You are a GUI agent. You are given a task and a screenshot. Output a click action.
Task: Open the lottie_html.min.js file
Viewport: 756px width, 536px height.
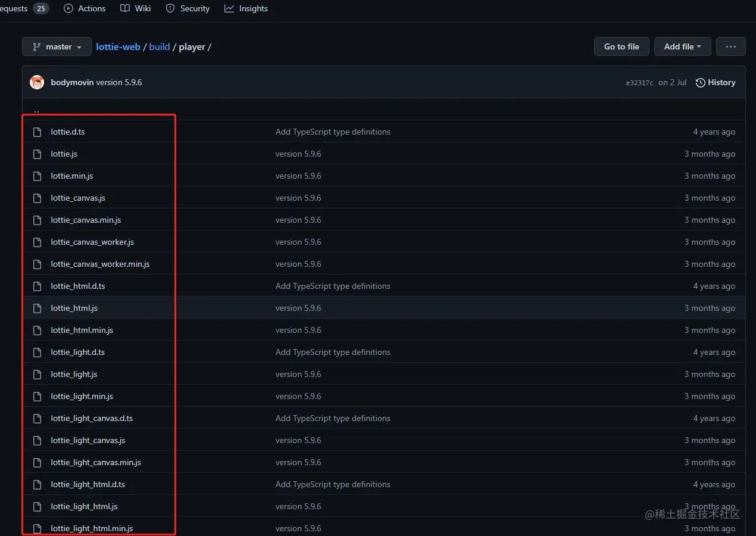pos(82,330)
